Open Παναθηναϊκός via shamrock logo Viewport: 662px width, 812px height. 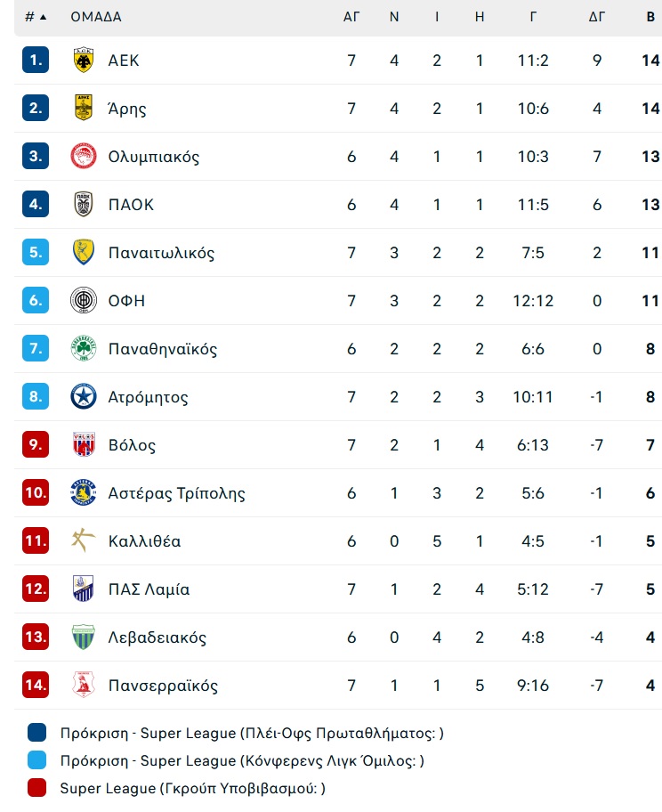(84, 348)
